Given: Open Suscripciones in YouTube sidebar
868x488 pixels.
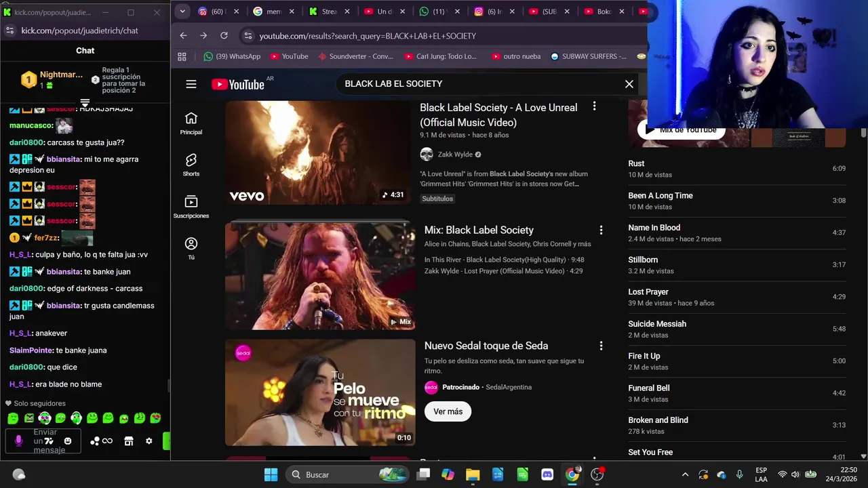Looking at the screenshot, I should pyautogui.click(x=191, y=207).
